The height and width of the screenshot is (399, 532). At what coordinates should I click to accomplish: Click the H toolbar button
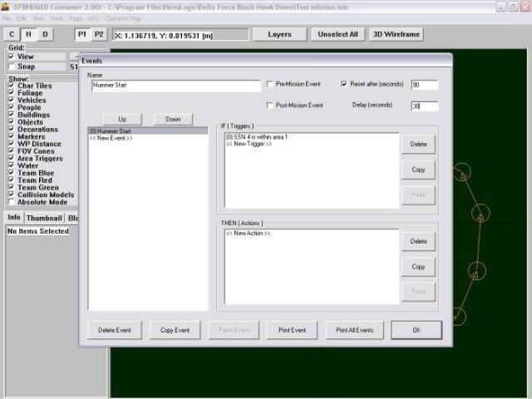(28, 34)
